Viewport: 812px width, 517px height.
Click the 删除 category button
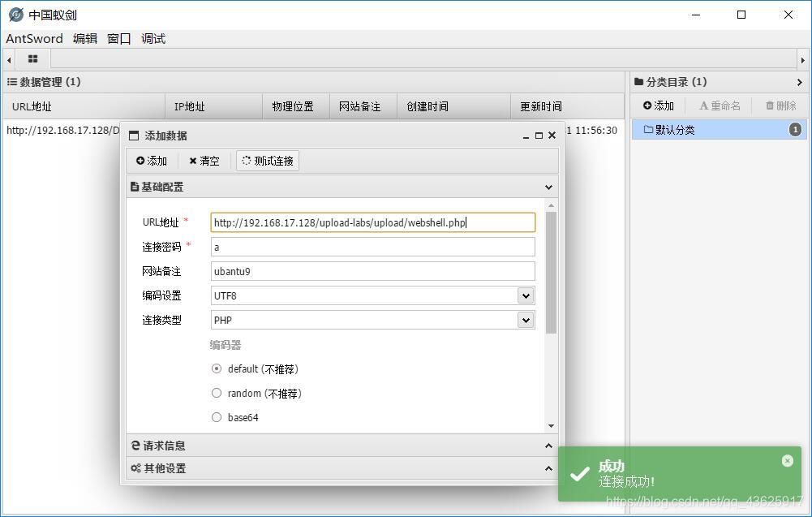coord(781,106)
